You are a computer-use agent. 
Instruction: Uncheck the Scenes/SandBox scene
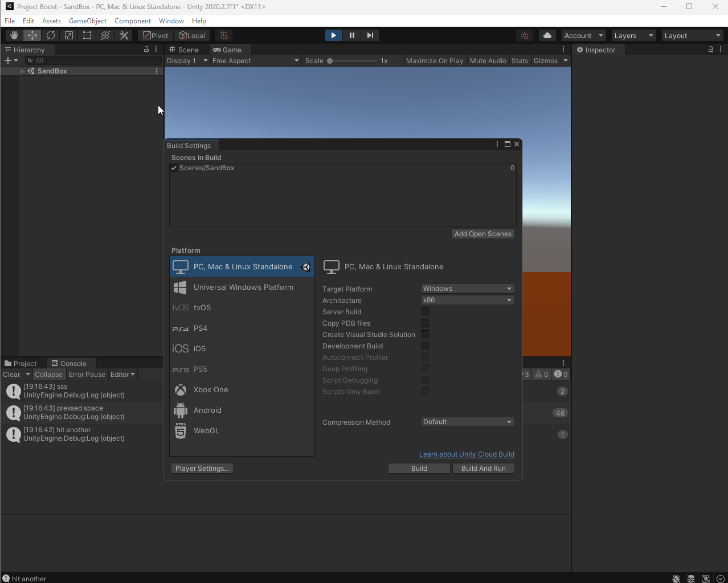(x=174, y=168)
